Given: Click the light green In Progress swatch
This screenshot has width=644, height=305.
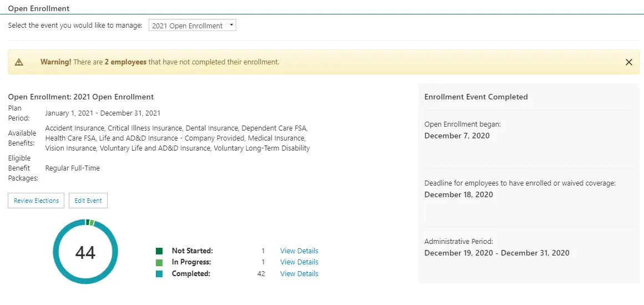Looking at the screenshot, I should pos(159,262).
